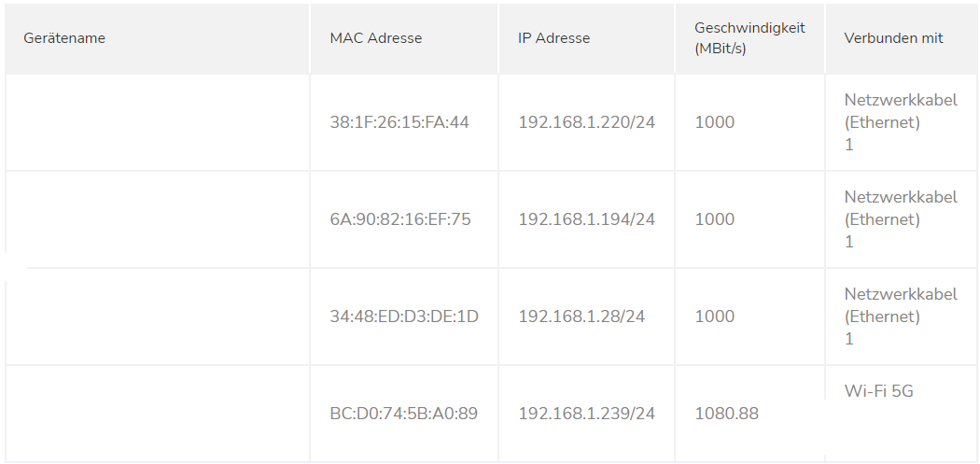This screenshot has width=980, height=464.
Task: Select MAC address 38:1F:26:15:FA:44
Action: (399, 122)
